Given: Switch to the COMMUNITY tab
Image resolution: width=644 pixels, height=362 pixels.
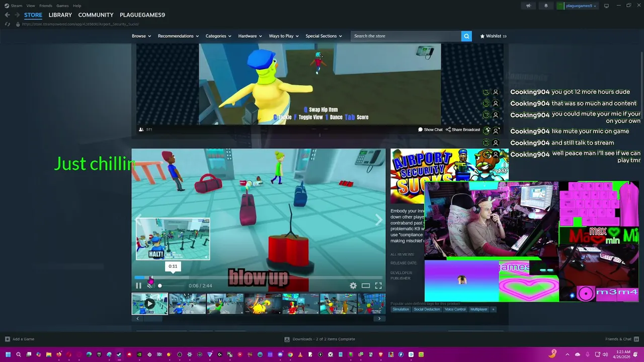Looking at the screenshot, I should (96, 15).
